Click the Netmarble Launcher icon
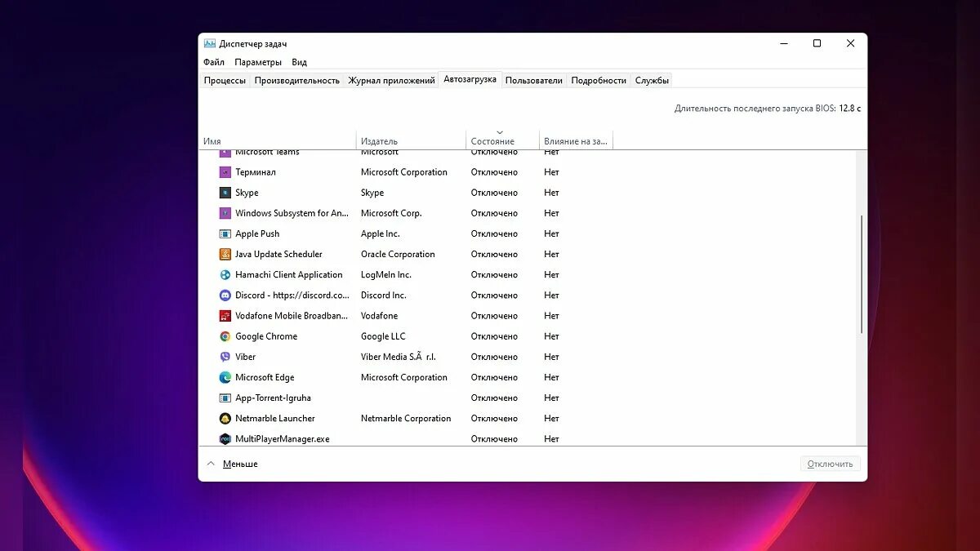This screenshot has width=980, height=551. [x=225, y=419]
